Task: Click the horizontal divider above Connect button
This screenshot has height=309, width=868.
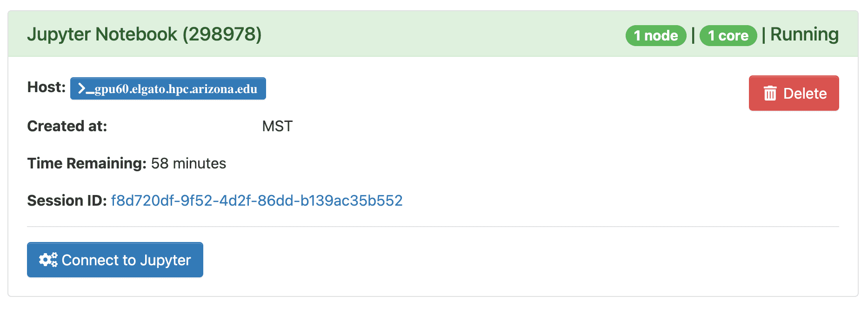Action: 433,227
